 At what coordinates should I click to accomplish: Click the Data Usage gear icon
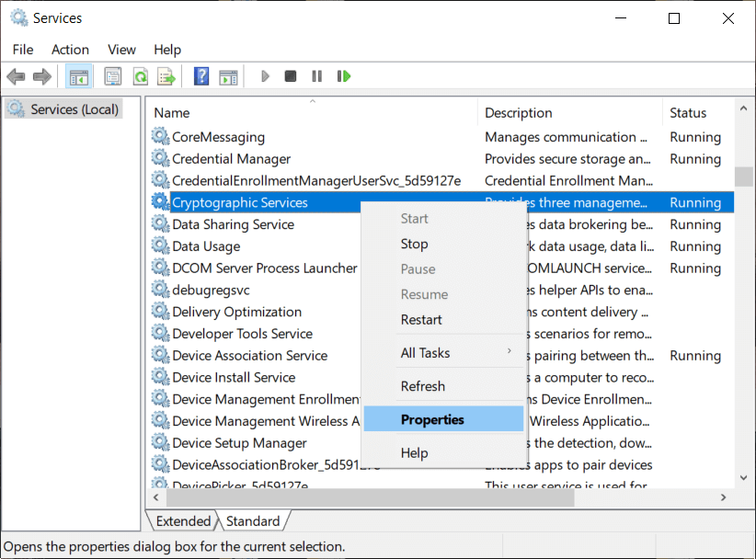click(x=161, y=245)
